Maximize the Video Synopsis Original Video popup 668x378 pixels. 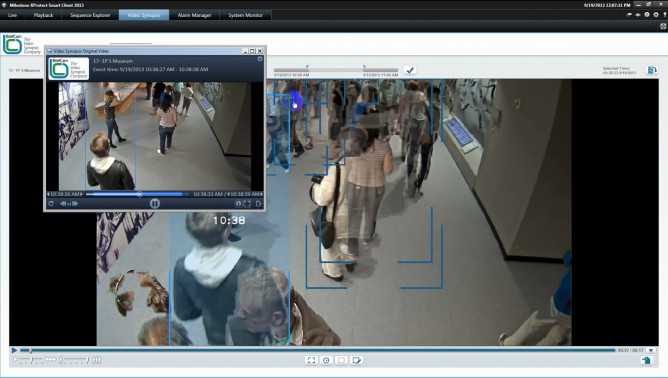pyautogui.click(x=252, y=51)
